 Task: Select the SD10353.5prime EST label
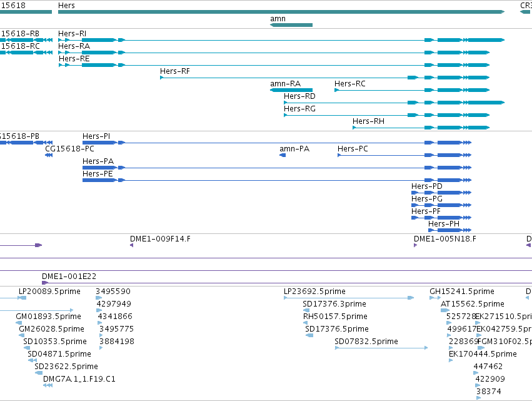pyautogui.click(x=55, y=342)
